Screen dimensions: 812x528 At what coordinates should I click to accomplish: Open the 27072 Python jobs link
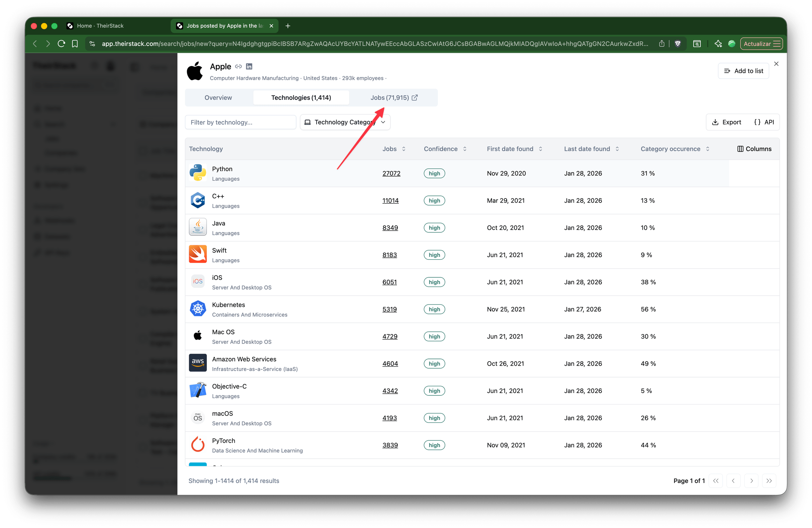pos(391,173)
